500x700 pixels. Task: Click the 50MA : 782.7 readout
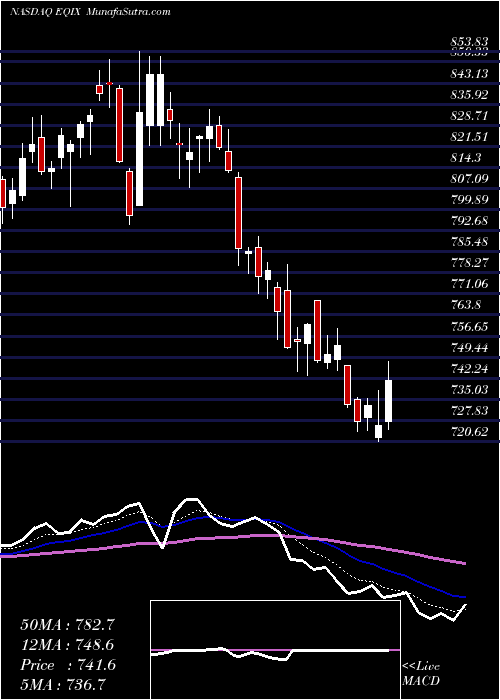click(x=68, y=624)
